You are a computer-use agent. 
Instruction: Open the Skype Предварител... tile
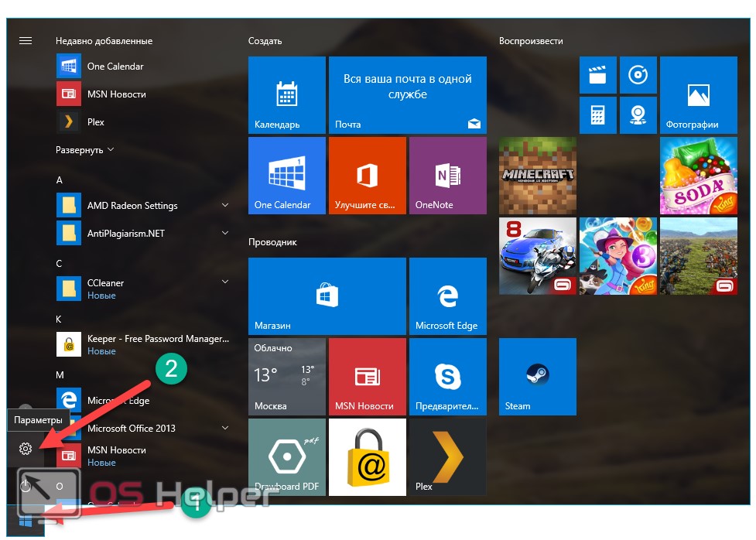[447, 377]
